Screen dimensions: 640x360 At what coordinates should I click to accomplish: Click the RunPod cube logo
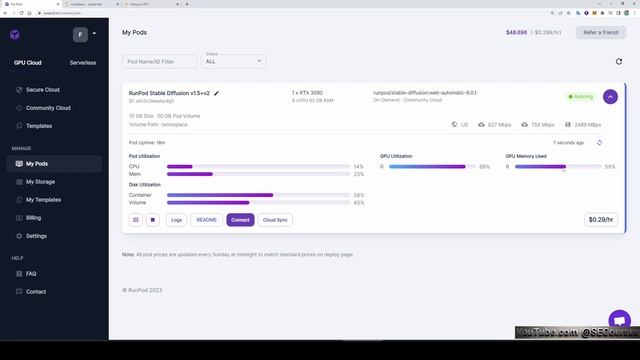[15, 34]
